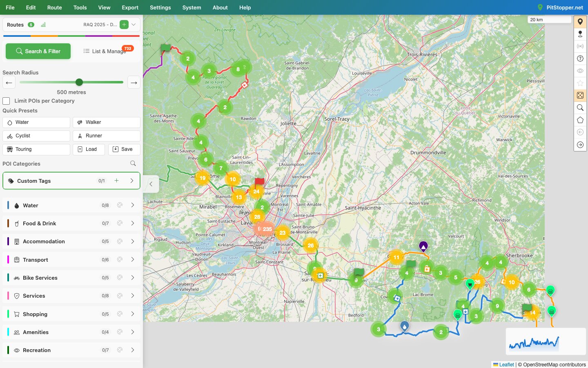588x368 pixels.
Task: Click the right arrow circle in map toolbar
Action: pyautogui.click(x=580, y=145)
